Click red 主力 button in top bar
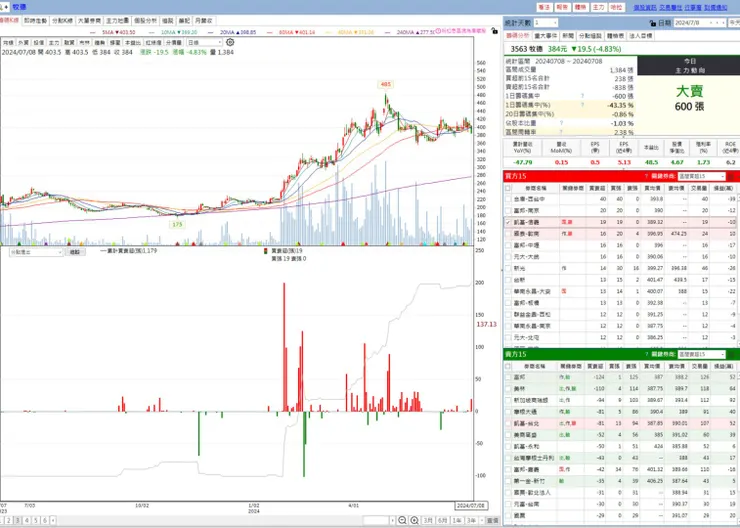 click(598, 8)
